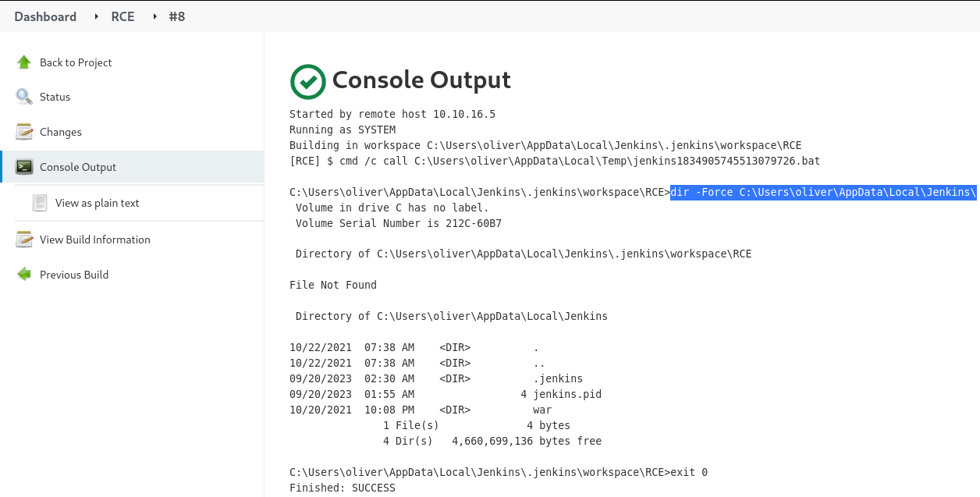Click 'Volume in drive C has no label.'
Image resolution: width=980 pixels, height=497 pixels.
click(392, 208)
